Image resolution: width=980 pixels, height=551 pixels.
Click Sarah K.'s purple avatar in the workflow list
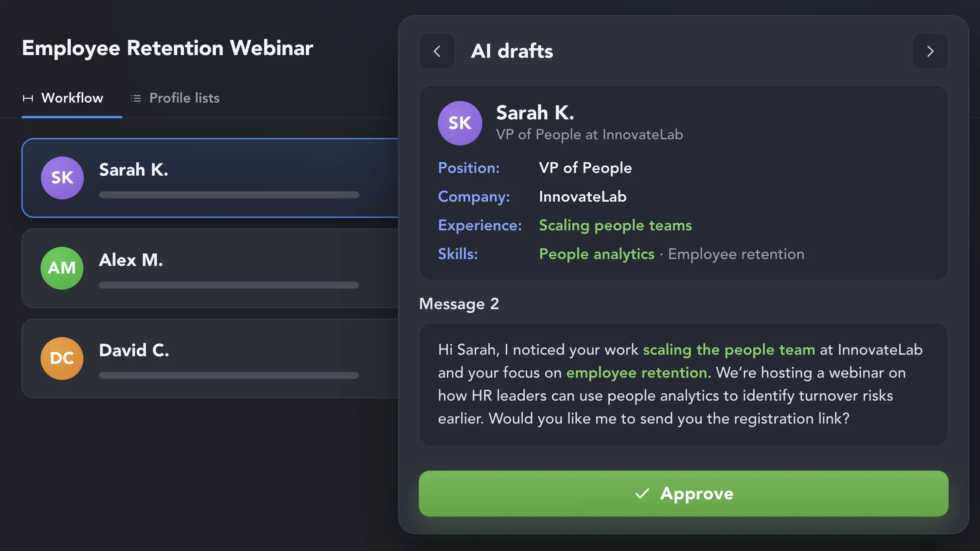point(62,178)
